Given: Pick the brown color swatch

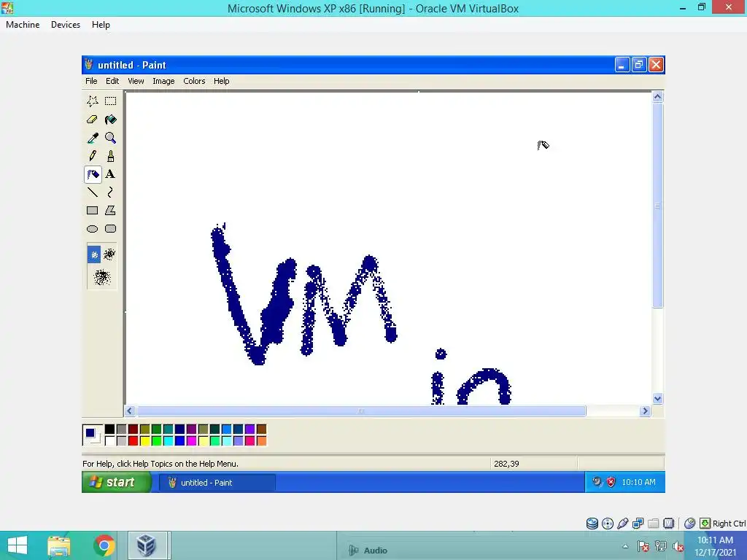Looking at the screenshot, I should click(262, 429).
